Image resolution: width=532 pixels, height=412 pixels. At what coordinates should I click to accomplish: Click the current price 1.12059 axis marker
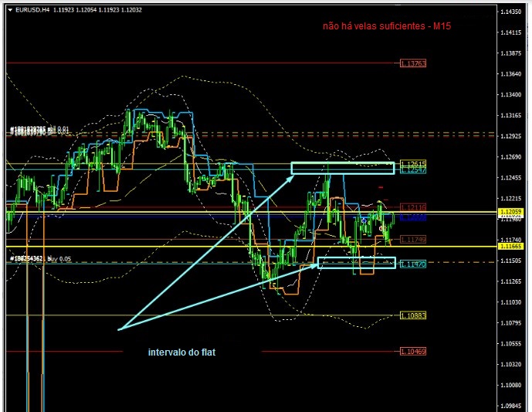pyautogui.click(x=511, y=211)
